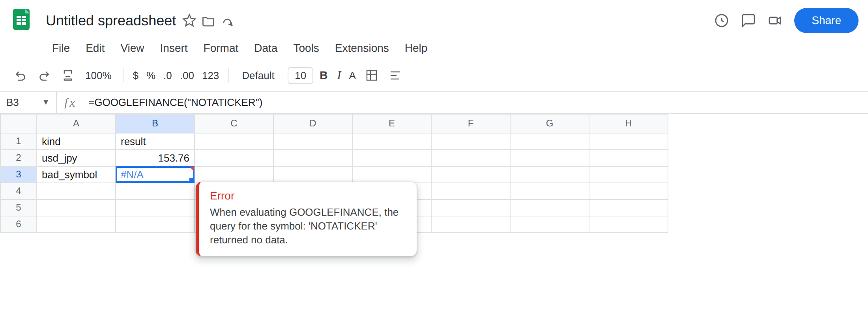This screenshot has height=316, width=868.
Task: Click the blue Share button
Action: pos(826,21)
